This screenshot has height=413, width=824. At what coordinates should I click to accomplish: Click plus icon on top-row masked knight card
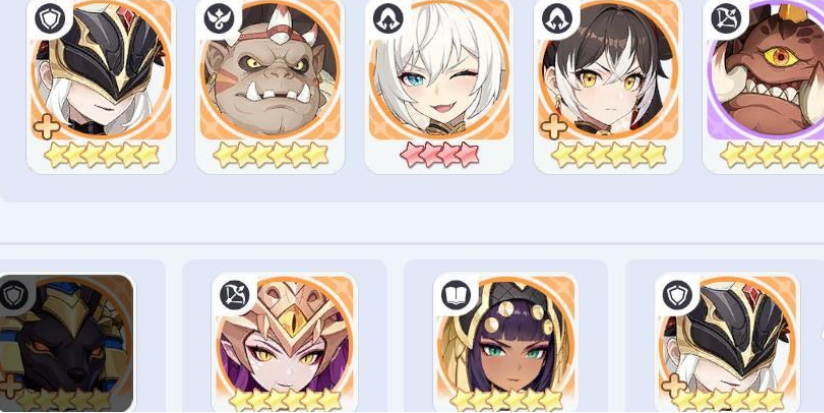point(46,127)
